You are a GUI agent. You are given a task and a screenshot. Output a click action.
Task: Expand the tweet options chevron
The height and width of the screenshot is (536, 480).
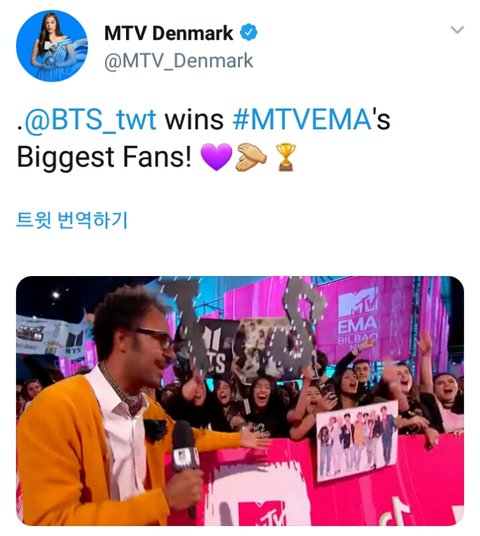(457, 30)
